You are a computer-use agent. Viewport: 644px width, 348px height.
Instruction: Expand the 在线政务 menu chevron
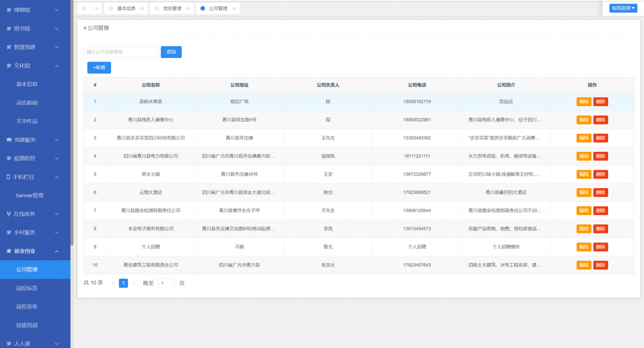(57, 214)
